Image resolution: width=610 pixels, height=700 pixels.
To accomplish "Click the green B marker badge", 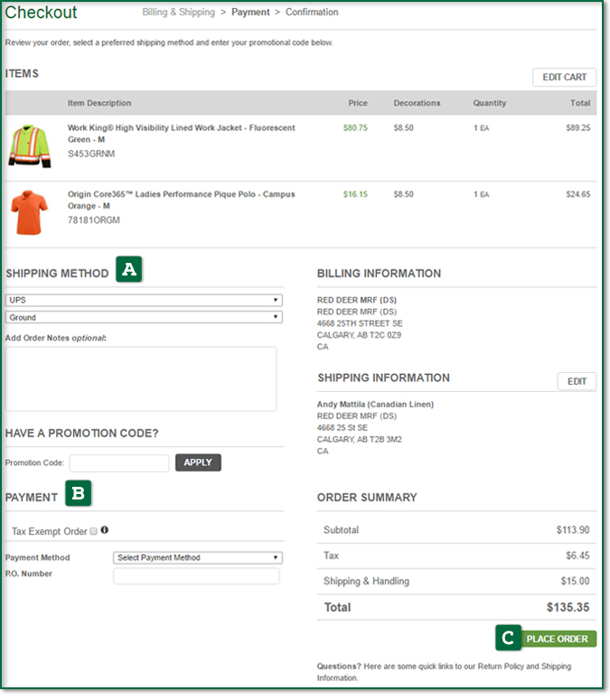I will tap(80, 493).
